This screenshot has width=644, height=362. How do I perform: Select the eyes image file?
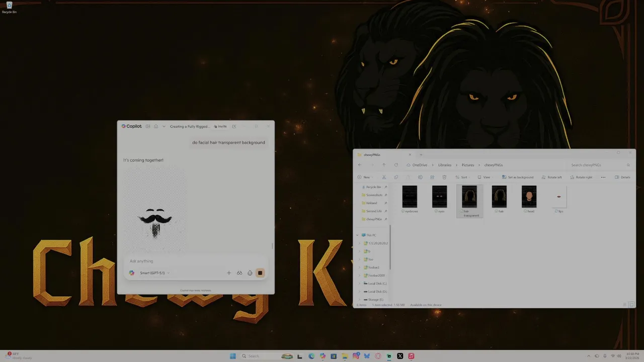pyautogui.click(x=440, y=200)
